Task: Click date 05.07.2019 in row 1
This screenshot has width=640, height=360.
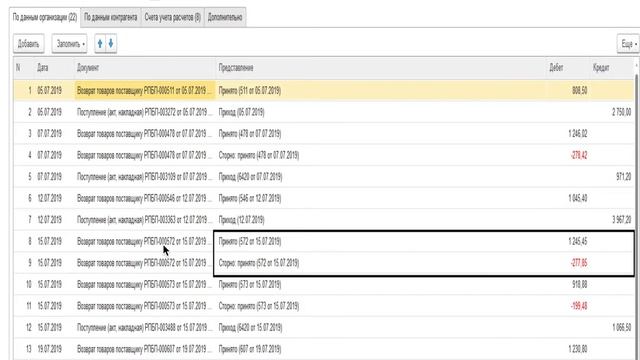Action: [49, 91]
